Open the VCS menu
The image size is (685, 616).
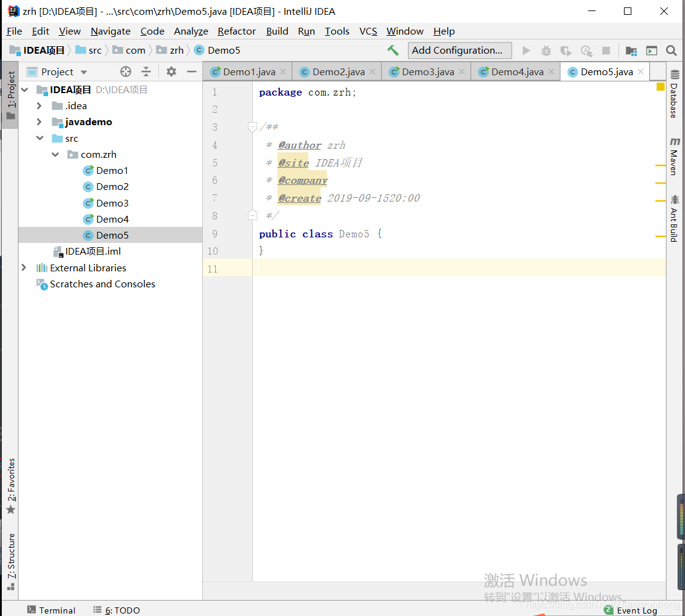coord(368,31)
